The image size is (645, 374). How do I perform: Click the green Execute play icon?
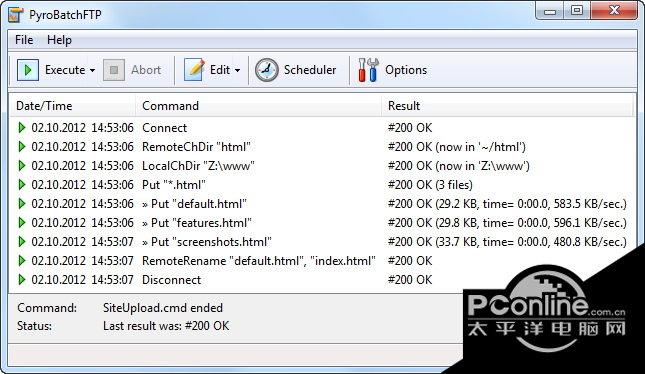[x=28, y=70]
